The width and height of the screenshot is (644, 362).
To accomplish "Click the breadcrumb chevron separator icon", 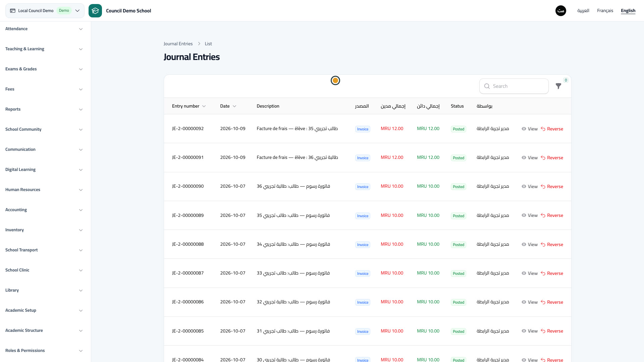I will click(x=199, y=44).
